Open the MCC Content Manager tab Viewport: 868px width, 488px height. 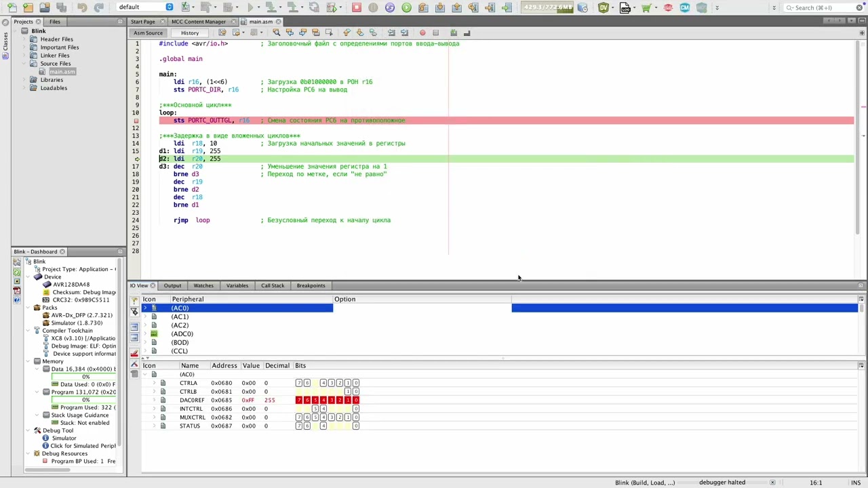tap(199, 22)
